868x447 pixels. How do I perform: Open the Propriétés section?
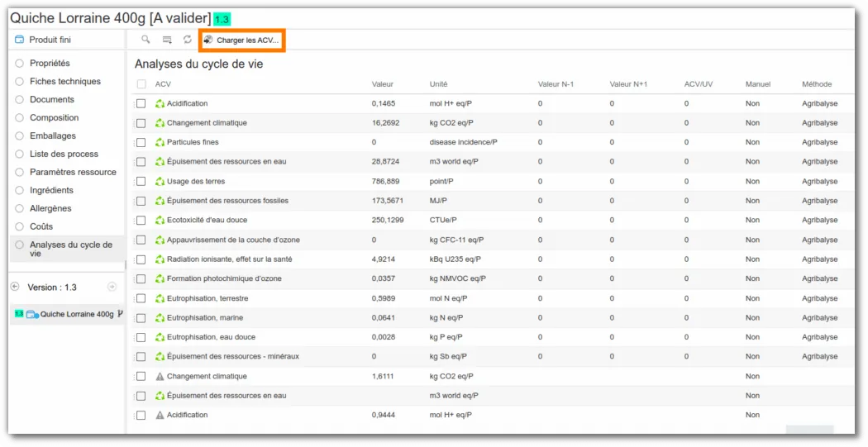coord(50,63)
